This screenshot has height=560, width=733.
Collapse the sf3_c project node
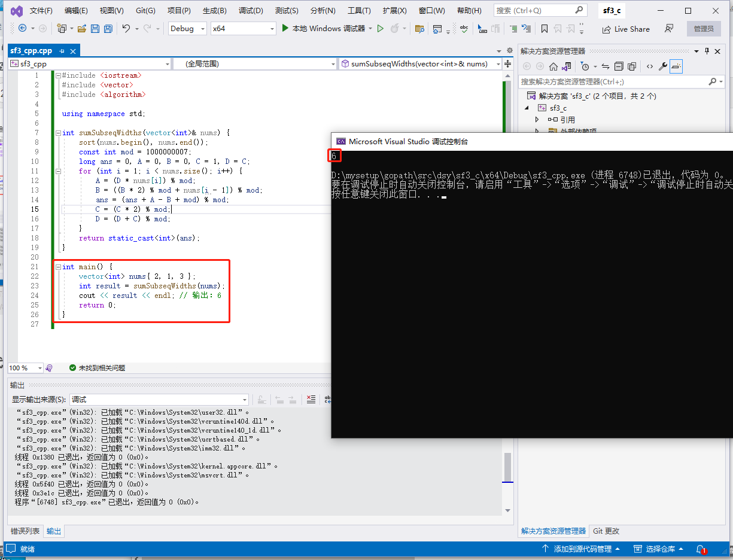[x=527, y=108]
